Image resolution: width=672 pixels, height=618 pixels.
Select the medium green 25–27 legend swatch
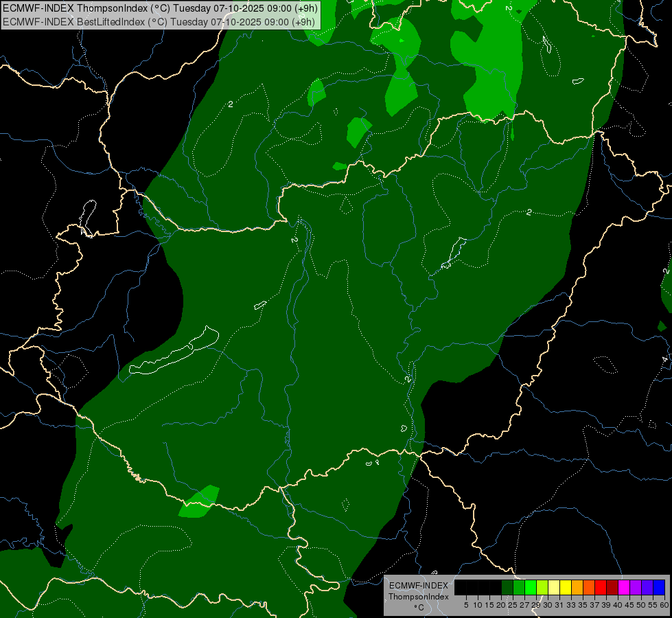pos(518,587)
